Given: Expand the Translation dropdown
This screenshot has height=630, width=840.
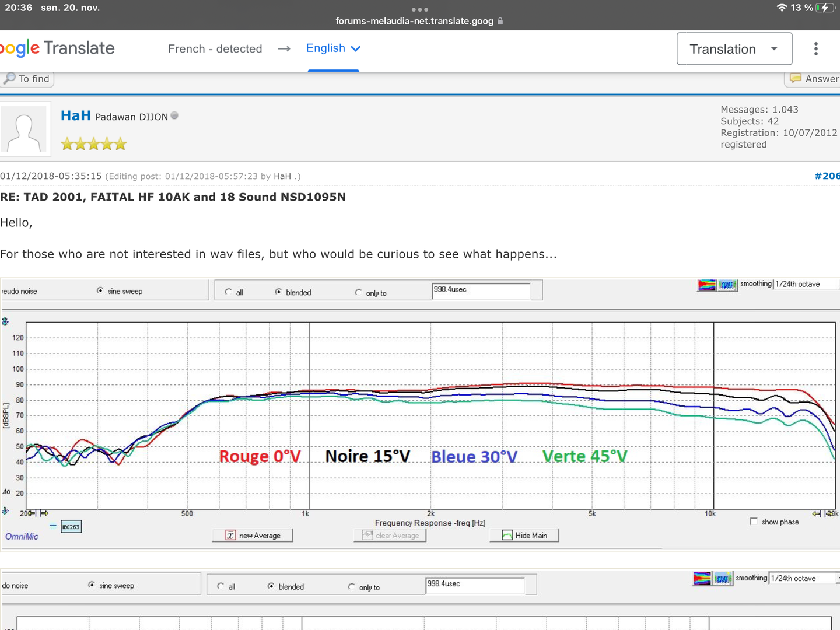Looking at the screenshot, I should 734,49.
